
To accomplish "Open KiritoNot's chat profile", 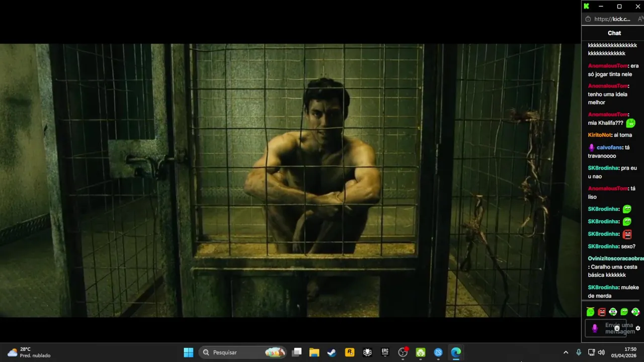I will [x=600, y=135].
